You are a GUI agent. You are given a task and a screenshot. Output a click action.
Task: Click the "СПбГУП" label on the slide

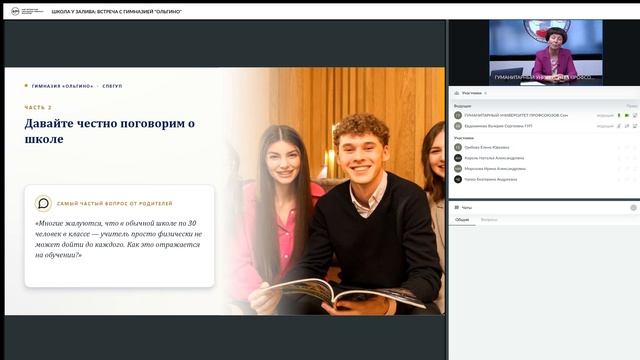pos(112,86)
